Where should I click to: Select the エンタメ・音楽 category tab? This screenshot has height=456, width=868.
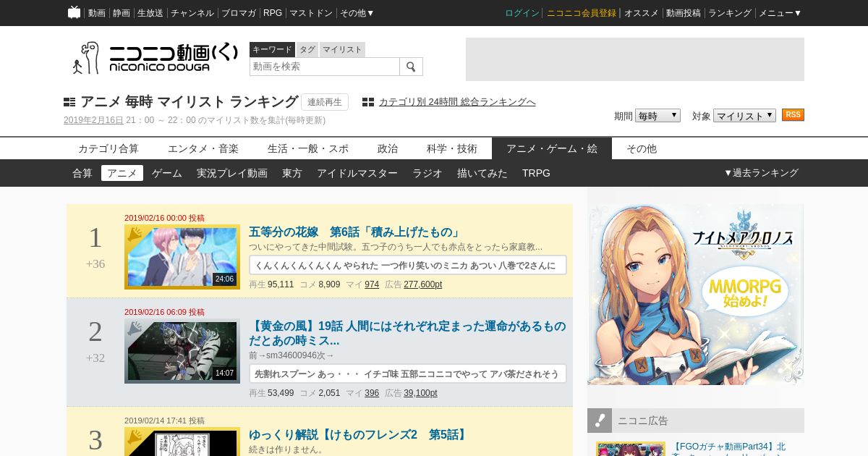pyautogui.click(x=203, y=148)
